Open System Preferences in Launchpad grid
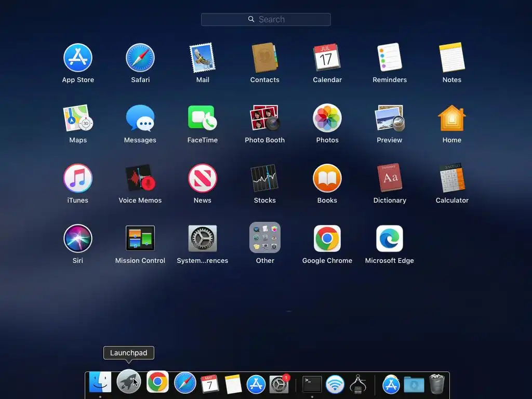The height and width of the screenshot is (399, 532). point(203,238)
